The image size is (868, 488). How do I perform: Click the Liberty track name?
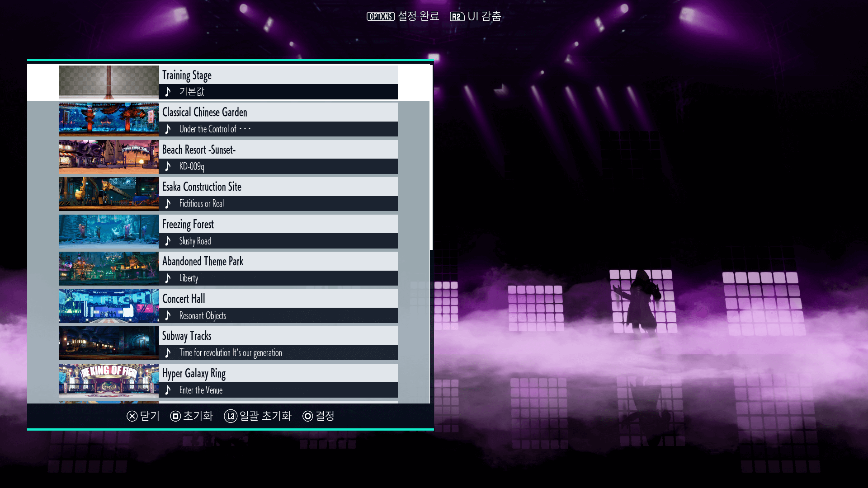tap(189, 278)
